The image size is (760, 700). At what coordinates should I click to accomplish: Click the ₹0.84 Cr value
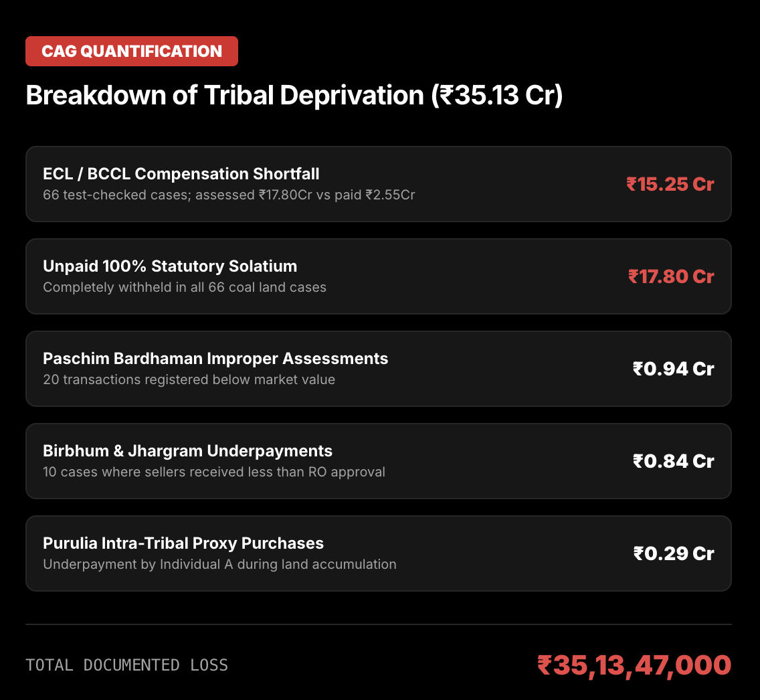coord(673,461)
